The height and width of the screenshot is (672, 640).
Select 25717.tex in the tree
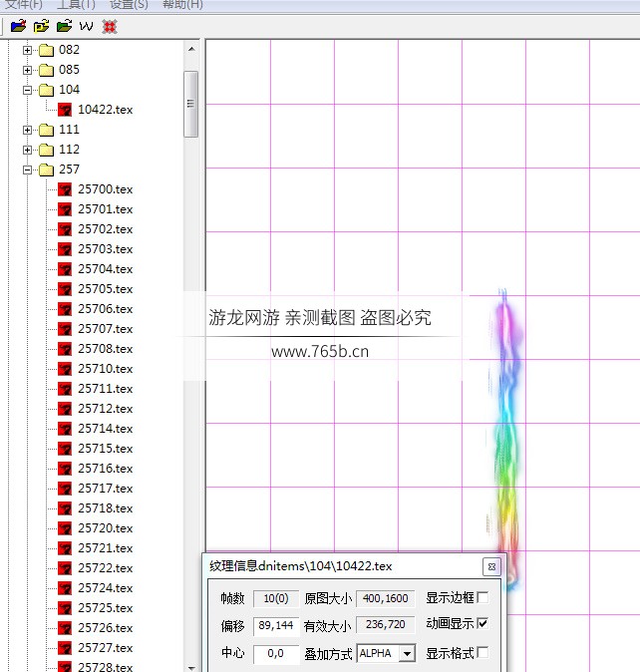coord(106,489)
